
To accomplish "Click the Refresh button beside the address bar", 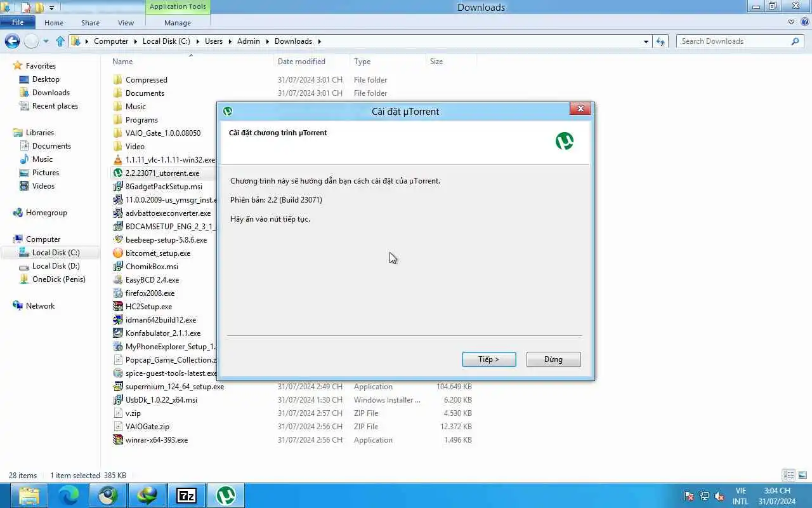I will click(x=660, y=41).
